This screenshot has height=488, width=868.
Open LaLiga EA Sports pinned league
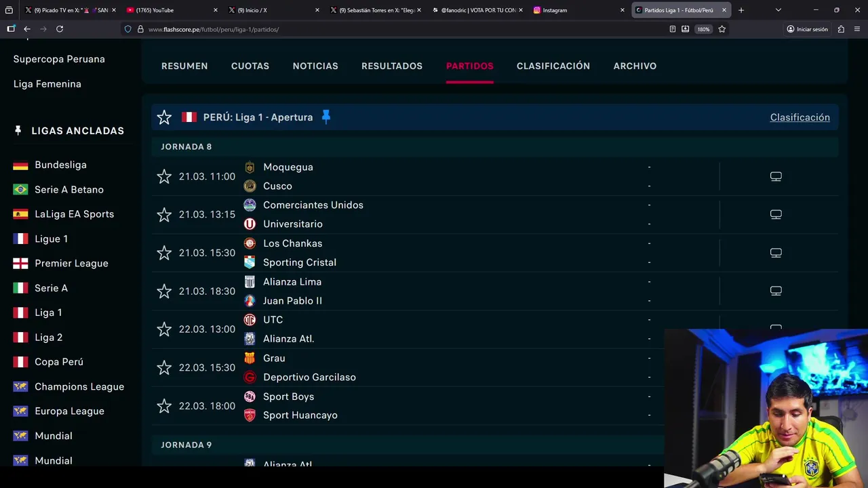pos(74,214)
